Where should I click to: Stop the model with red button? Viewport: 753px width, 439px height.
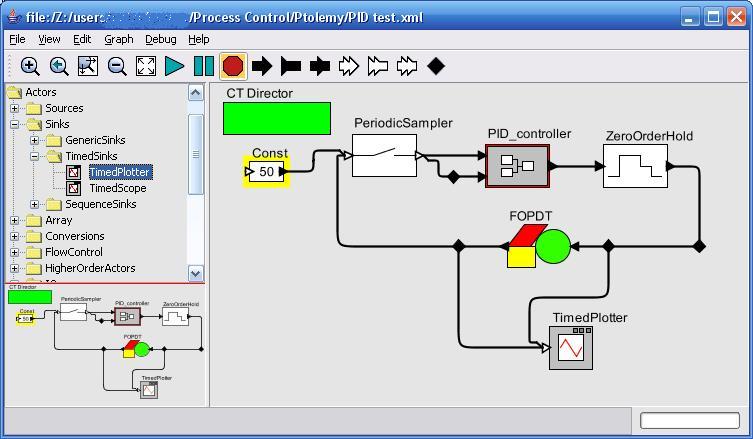click(x=233, y=66)
